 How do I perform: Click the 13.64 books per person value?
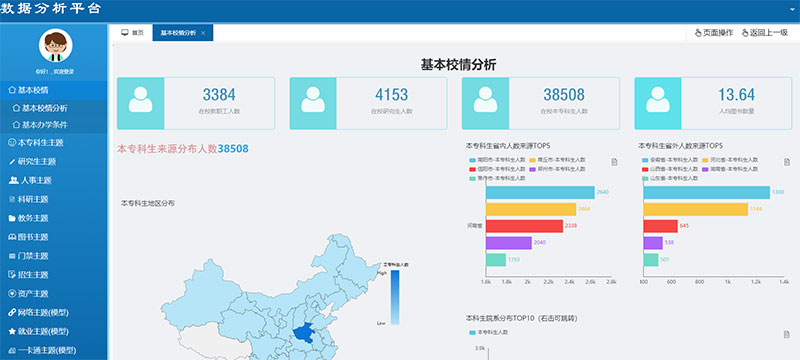pyautogui.click(x=736, y=95)
